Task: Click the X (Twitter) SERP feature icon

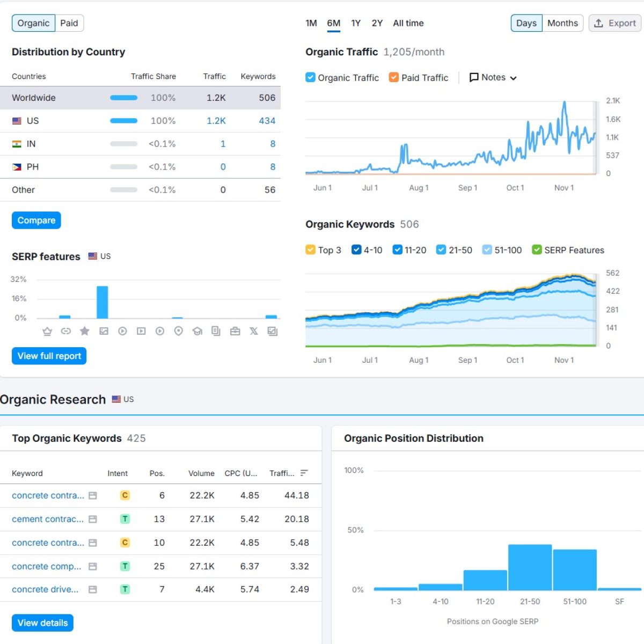Action: pyautogui.click(x=254, y=331)
